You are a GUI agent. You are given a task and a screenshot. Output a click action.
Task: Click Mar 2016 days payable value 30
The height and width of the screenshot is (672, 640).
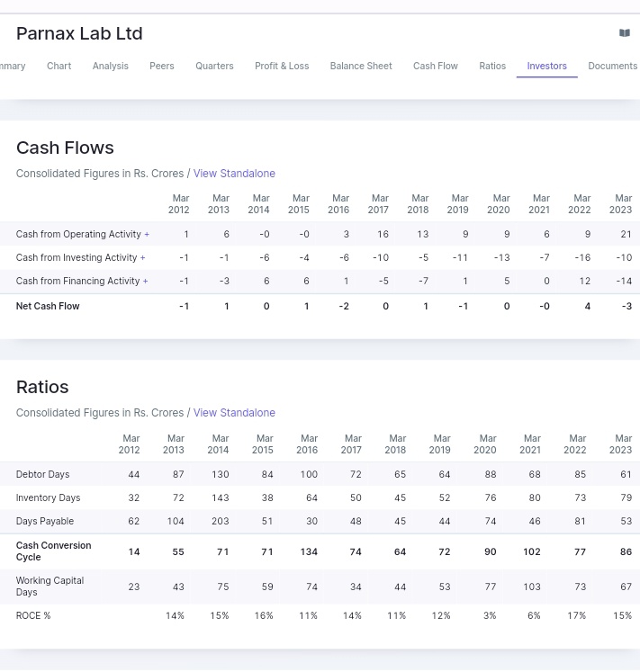coord(311,521)
